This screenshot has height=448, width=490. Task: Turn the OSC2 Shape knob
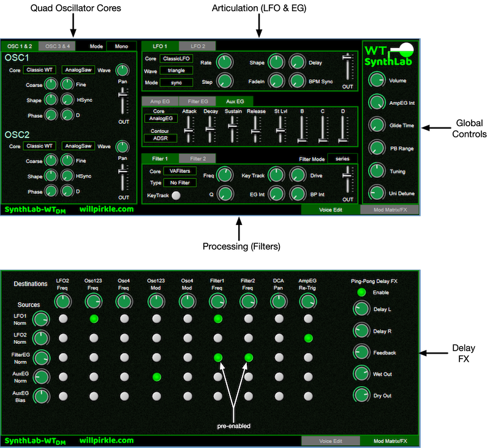[x=51, y=176]
